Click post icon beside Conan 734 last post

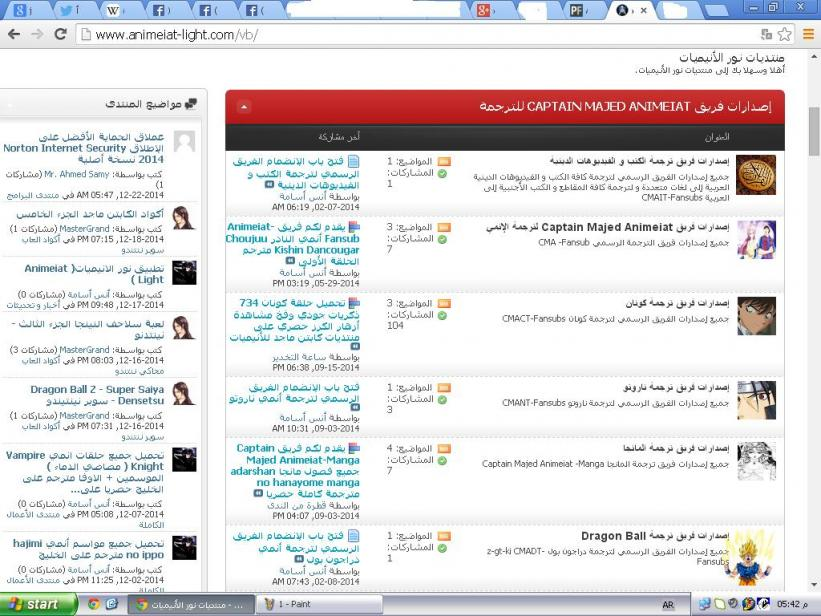[354, 303]
